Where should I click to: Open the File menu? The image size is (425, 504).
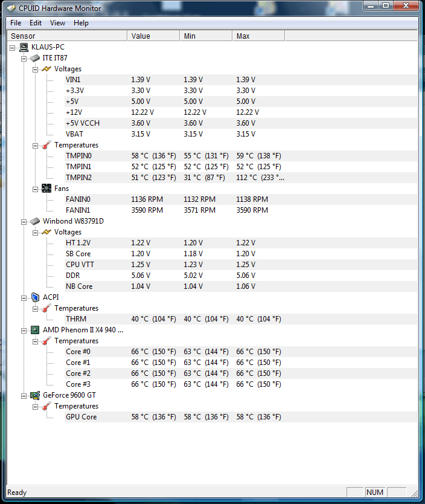pyautogui.click(x=16, y=23)
